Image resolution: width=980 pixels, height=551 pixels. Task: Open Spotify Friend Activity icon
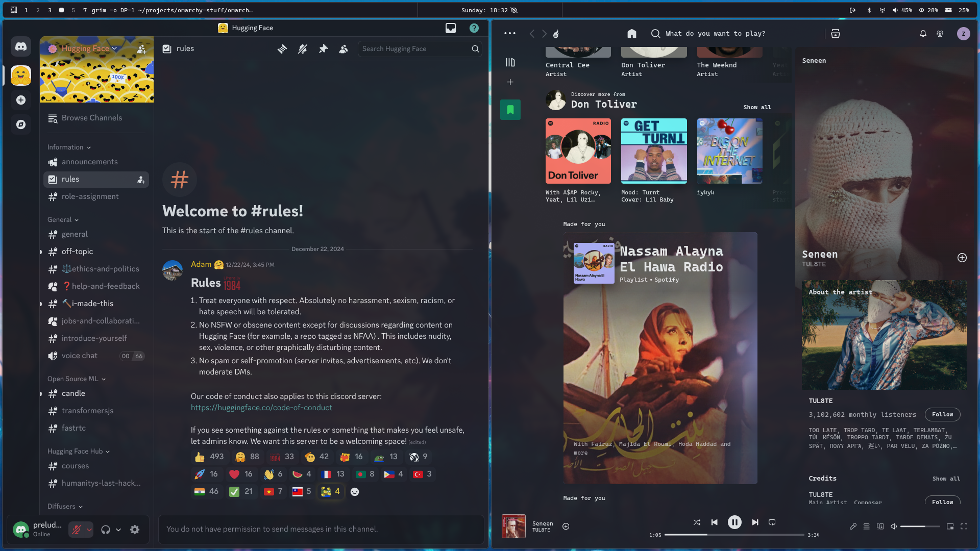(x=940, y=34)
